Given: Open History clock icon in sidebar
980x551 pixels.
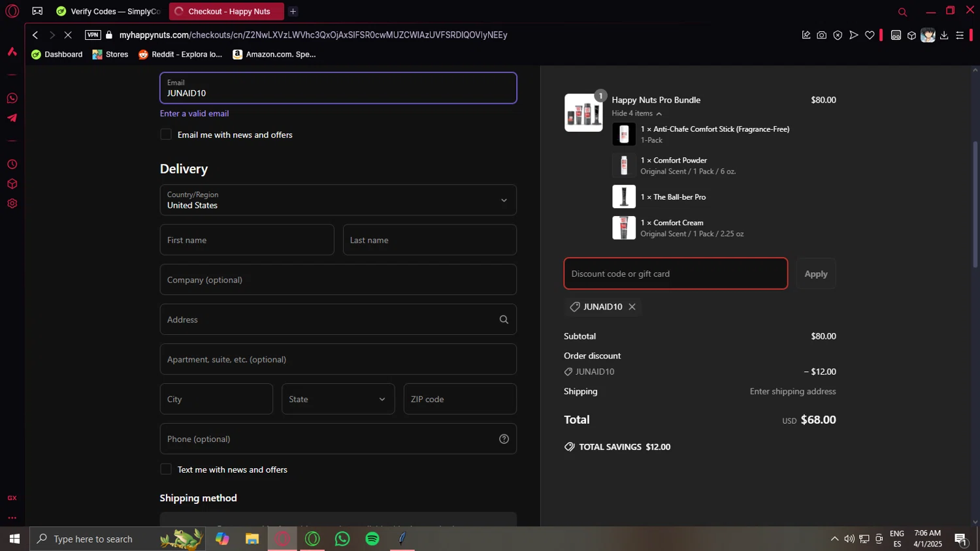Looking at the screenshot, I should coord(12,165).
